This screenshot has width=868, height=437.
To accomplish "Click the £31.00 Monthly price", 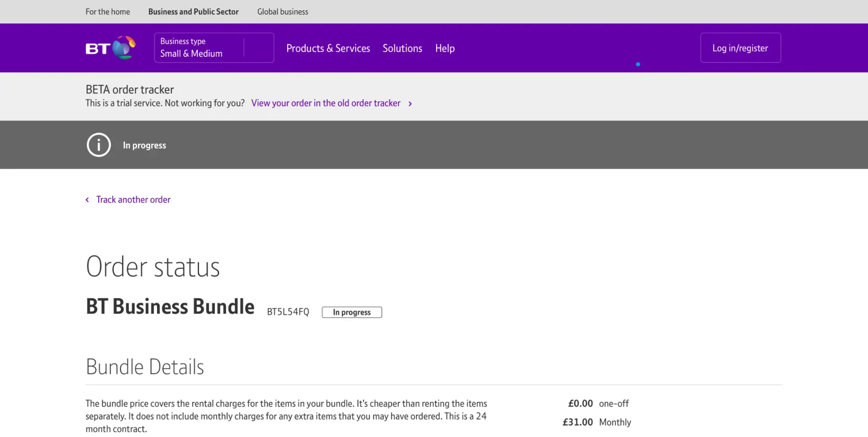I will click(x=597, y=423).
